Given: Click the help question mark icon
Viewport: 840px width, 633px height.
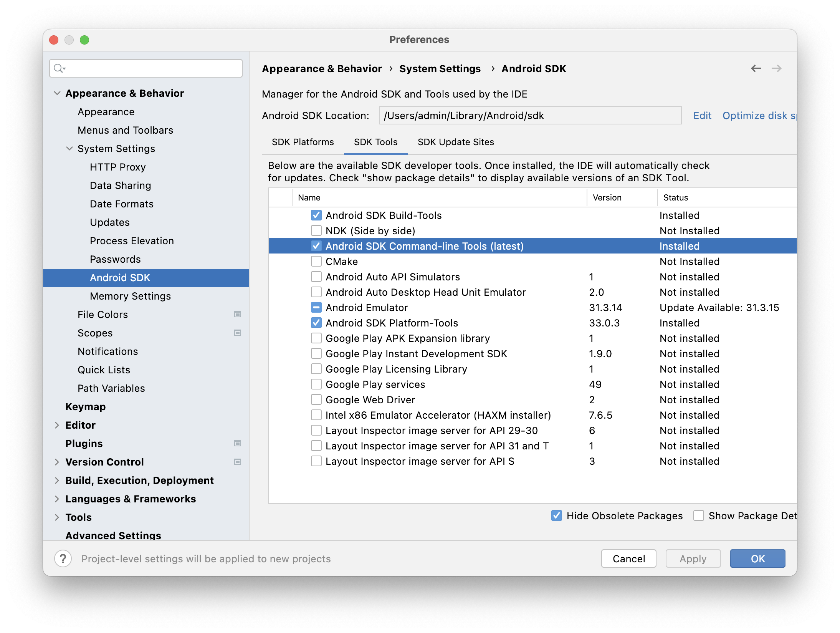Looking at the screenshot, I should coord(63,558).
